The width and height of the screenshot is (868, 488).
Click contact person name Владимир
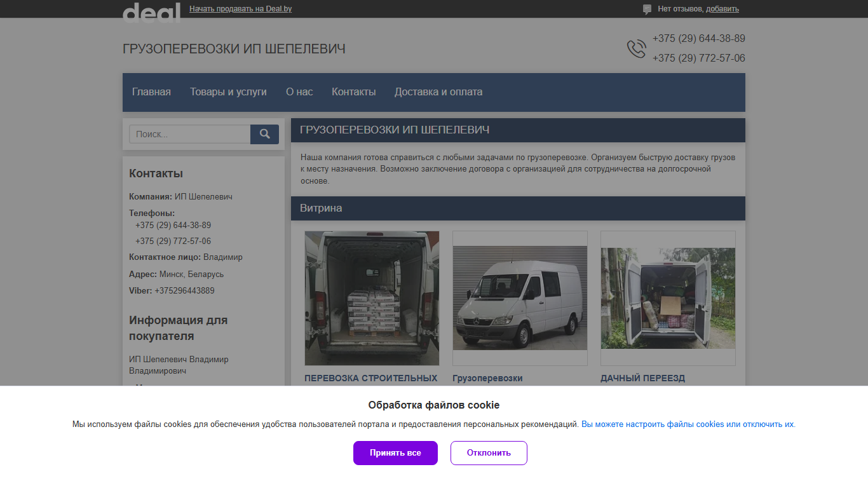pyautogui.click(x=223, y=257)
